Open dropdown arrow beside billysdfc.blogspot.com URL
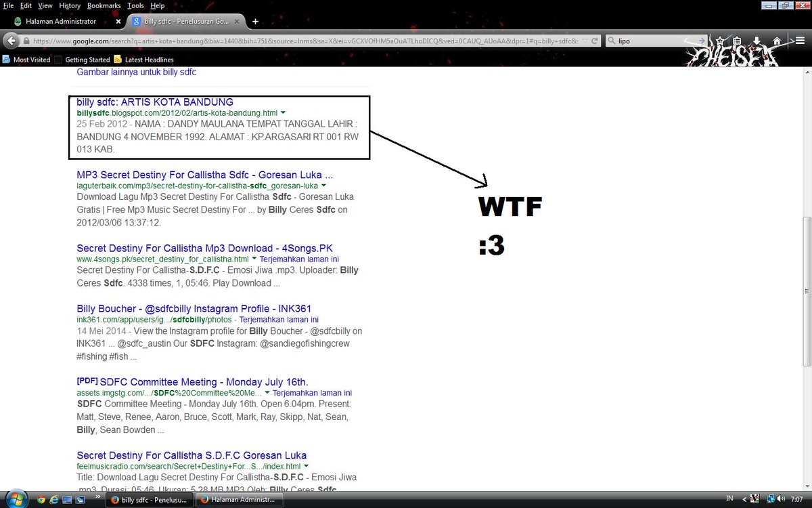This screenshot has height=508, width=812. (x=283, y=112)
